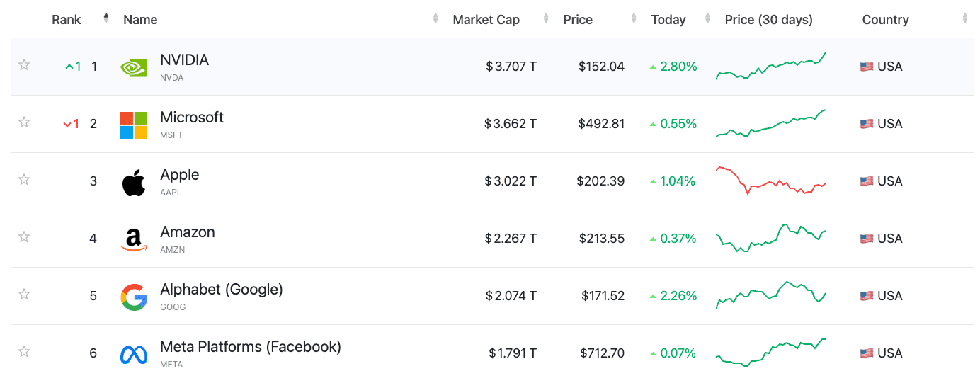Sort table using Today column arrows
980x388 pixels.
[x=707, y=18]
